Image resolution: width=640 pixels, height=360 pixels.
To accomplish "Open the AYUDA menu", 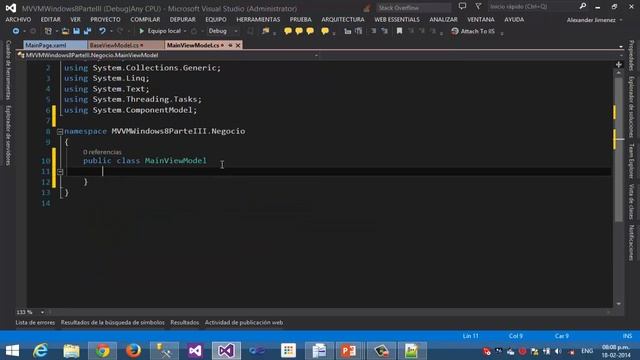I will (514, 20).
